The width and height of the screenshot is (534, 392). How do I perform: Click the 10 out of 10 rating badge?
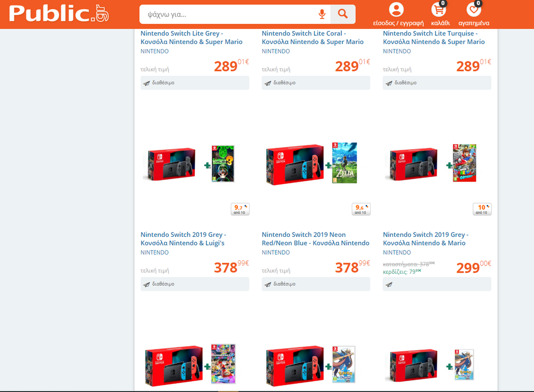tap(482, 209)
